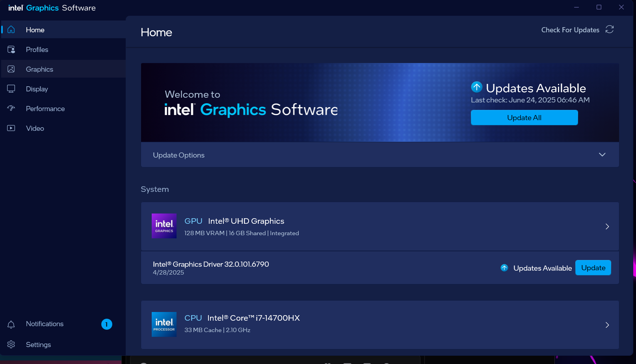Open the Home menu item
636x364 pixels.
point(63,30)
